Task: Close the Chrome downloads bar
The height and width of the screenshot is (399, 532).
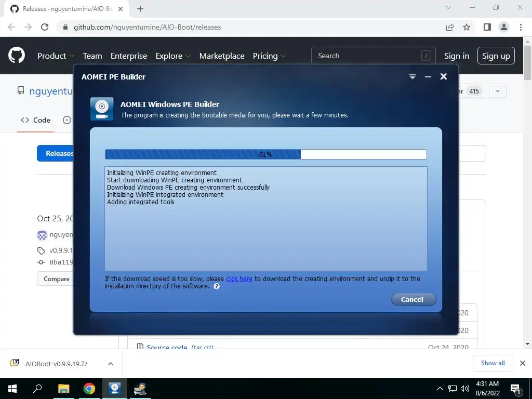Action: coord(523,363)
